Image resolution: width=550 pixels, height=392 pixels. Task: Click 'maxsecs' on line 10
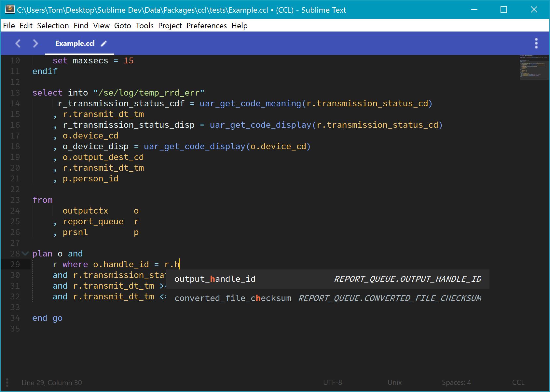pyautogui.click(x=90, y=61)
